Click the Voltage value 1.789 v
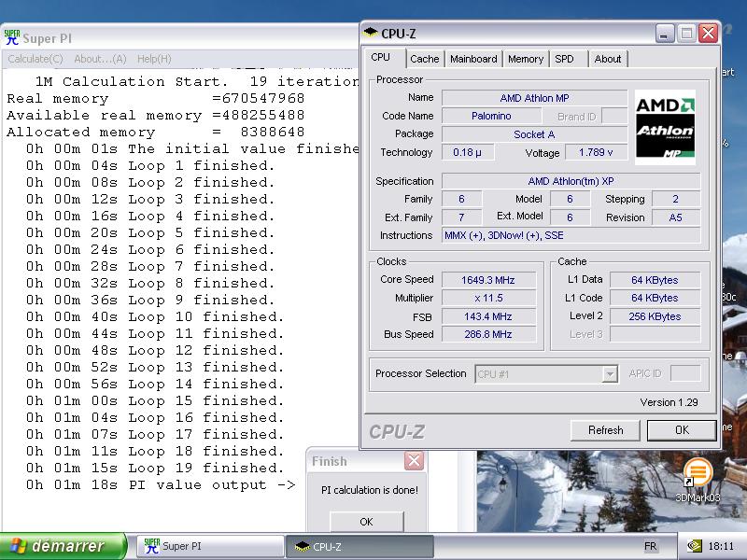Screen dimensions: 747x560 coord(596,152)
